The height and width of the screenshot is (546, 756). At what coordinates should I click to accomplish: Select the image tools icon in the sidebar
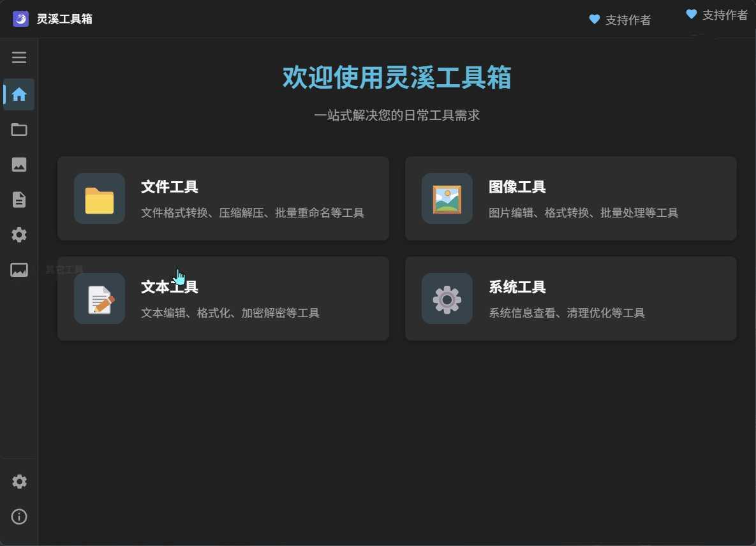(19, 165)
